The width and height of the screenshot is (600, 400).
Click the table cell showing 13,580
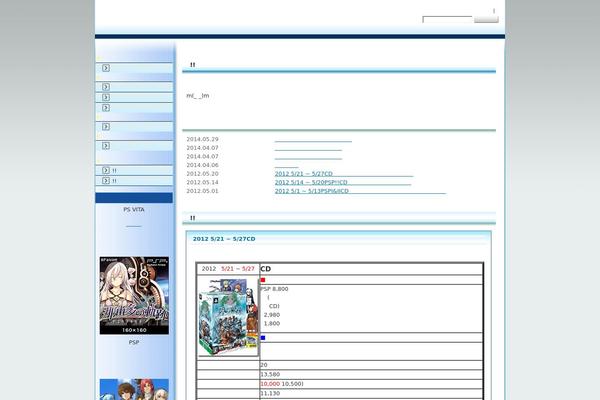point(371,374)
